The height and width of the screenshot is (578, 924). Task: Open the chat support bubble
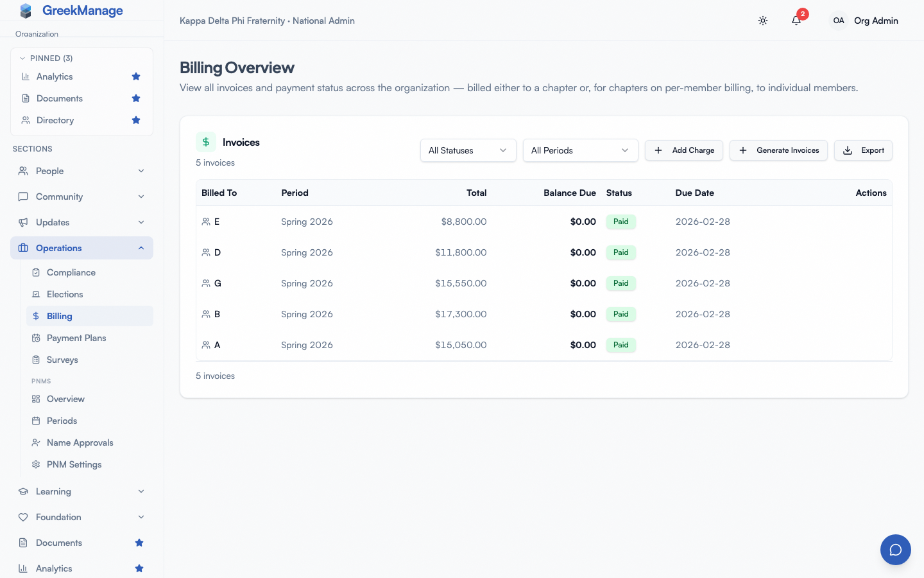pyautogui.click(x=896, y=550)
